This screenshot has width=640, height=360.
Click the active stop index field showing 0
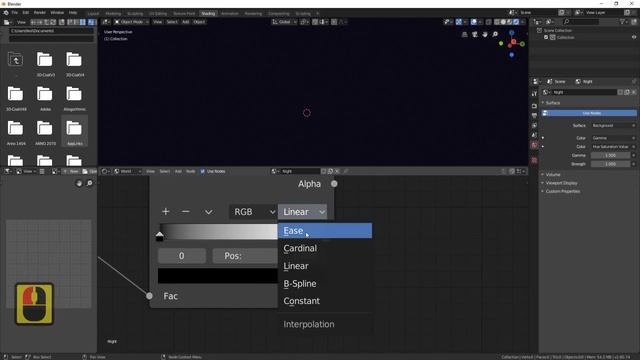point(182,256)
